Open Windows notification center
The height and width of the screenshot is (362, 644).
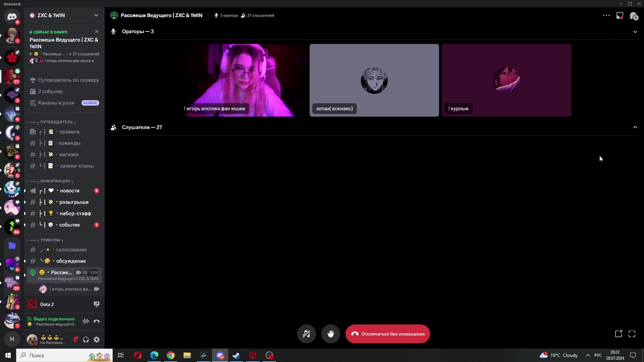click(x=633, y=355)
